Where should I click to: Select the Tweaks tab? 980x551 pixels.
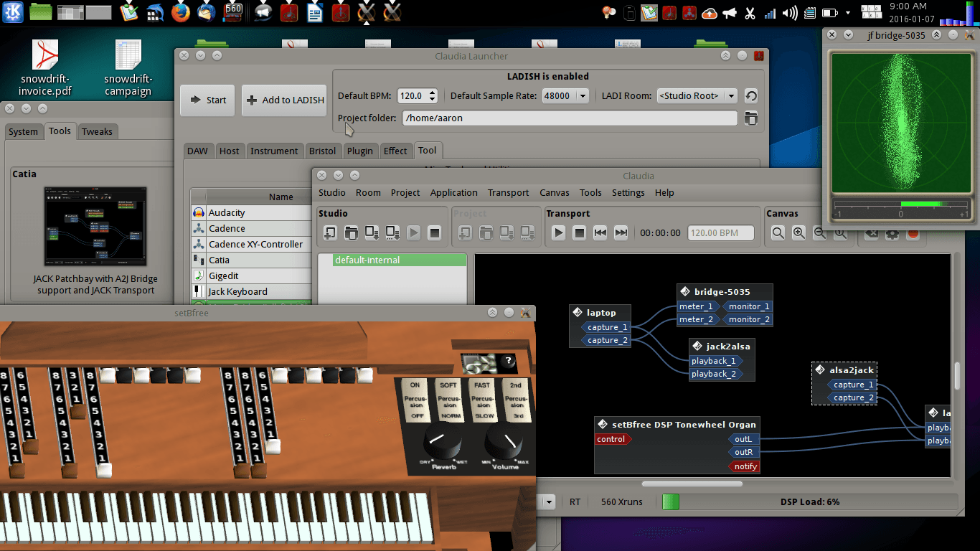[97, 131]
